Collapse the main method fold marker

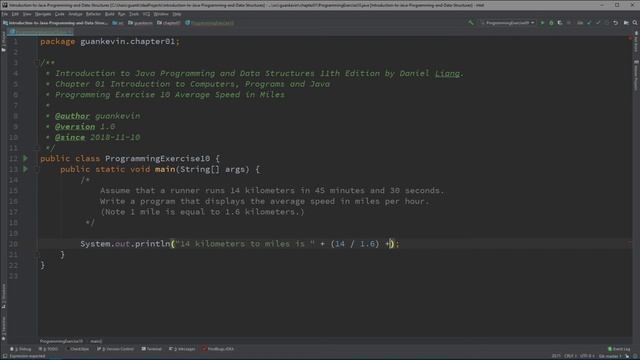36,169
